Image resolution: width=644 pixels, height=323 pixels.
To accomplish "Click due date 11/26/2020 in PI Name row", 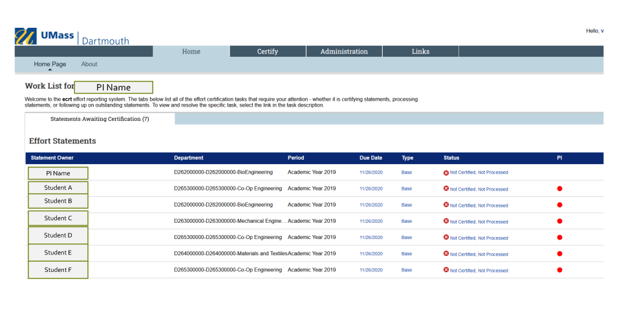I will (371, 172).
